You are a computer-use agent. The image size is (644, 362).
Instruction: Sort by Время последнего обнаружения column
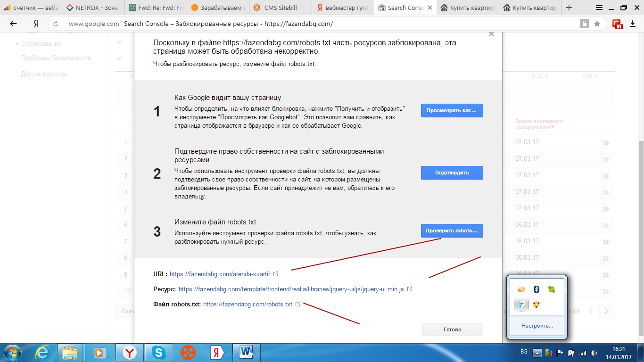[x=539, y=124]
